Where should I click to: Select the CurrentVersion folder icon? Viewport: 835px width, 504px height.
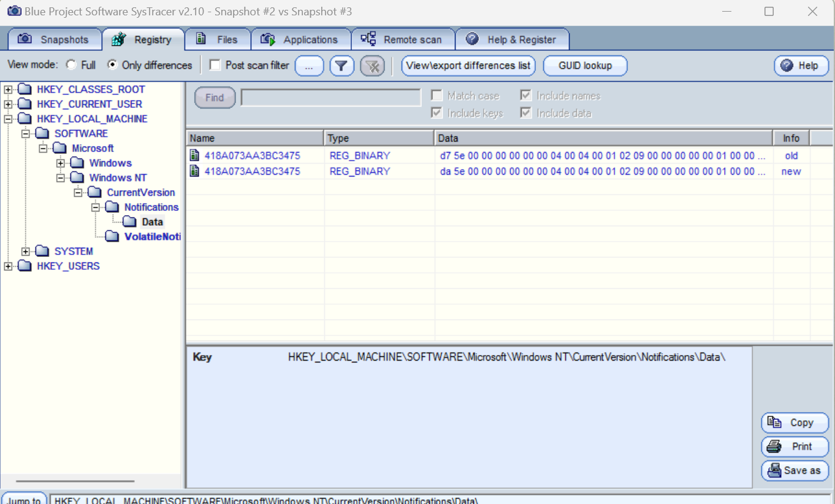[x=95, y=193]
